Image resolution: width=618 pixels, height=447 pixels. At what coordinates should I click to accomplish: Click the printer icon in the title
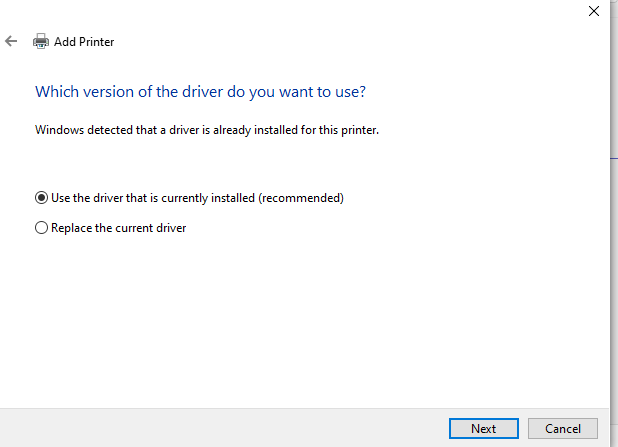[x=41, y=42]
